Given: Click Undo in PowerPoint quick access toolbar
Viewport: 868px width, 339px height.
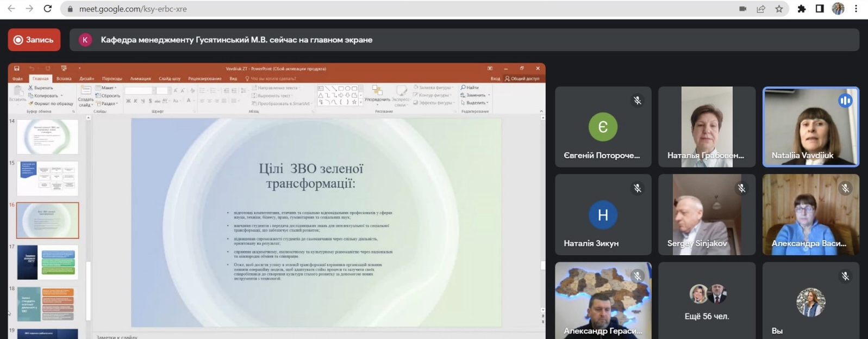Looking at the screenshot, I should click(x=32, y=69).
